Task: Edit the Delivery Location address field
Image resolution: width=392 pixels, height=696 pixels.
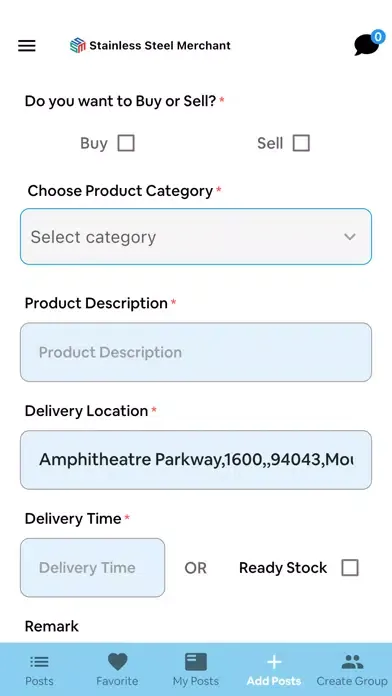Action: coord(196,460)
